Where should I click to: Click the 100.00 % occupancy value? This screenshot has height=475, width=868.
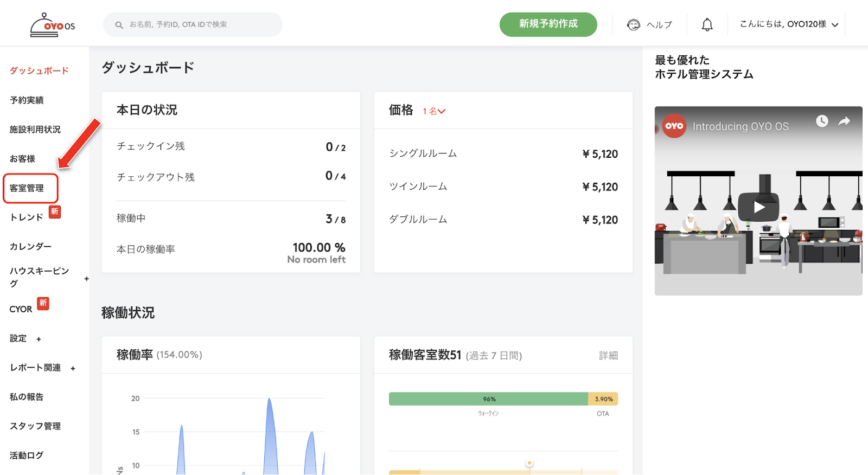[x=319, y=248]
